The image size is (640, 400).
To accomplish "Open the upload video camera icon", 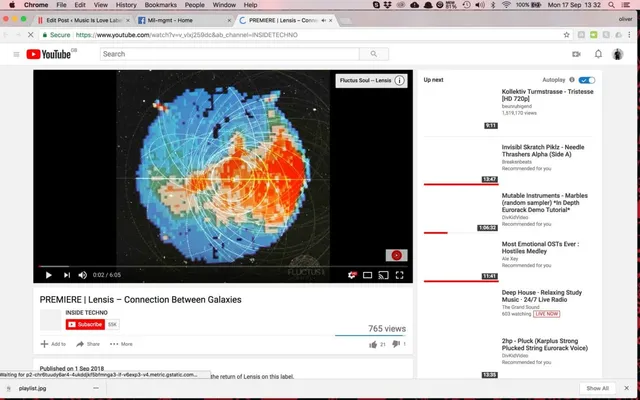I will 576,54.
